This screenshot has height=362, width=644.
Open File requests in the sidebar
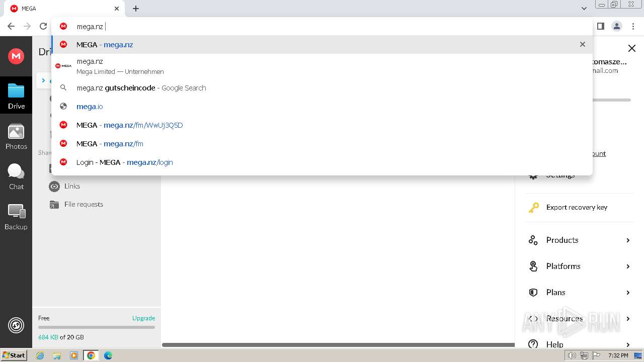click(x=84, y=204)
